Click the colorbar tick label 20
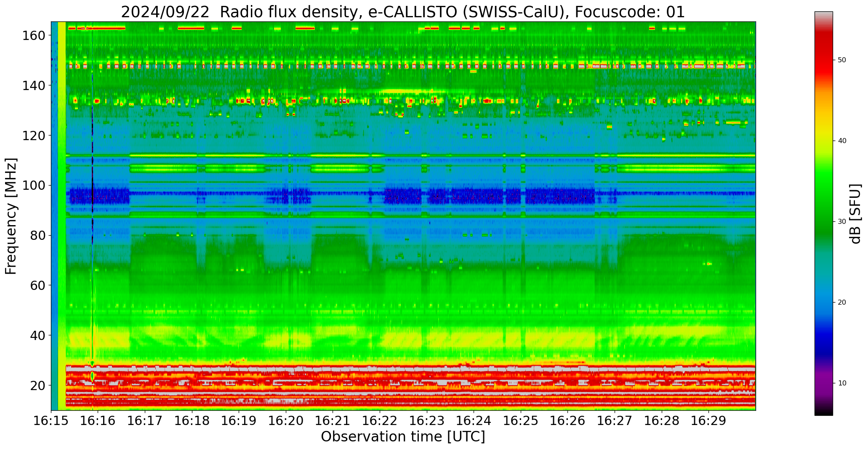Viewport: 868px width, 449px height. coord(842,303)
